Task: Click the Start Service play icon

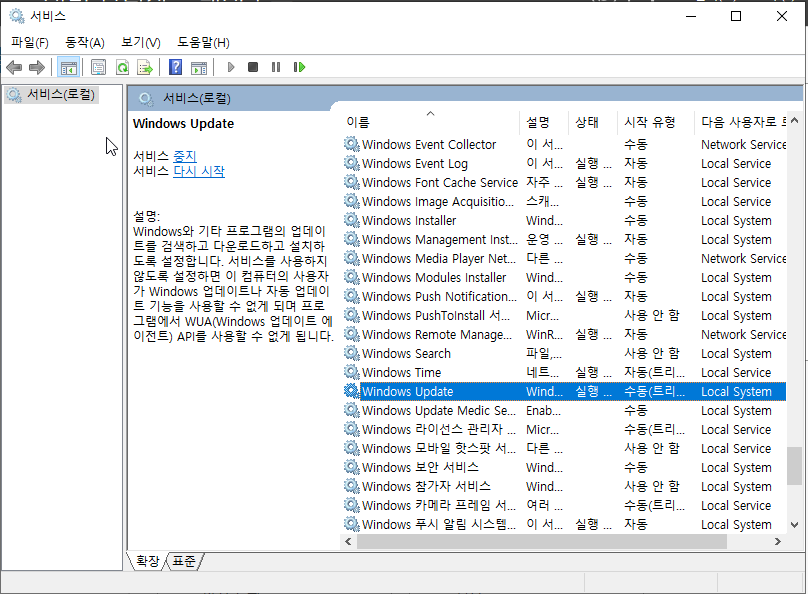Action: pyautogui.click(x=231, y=67)
